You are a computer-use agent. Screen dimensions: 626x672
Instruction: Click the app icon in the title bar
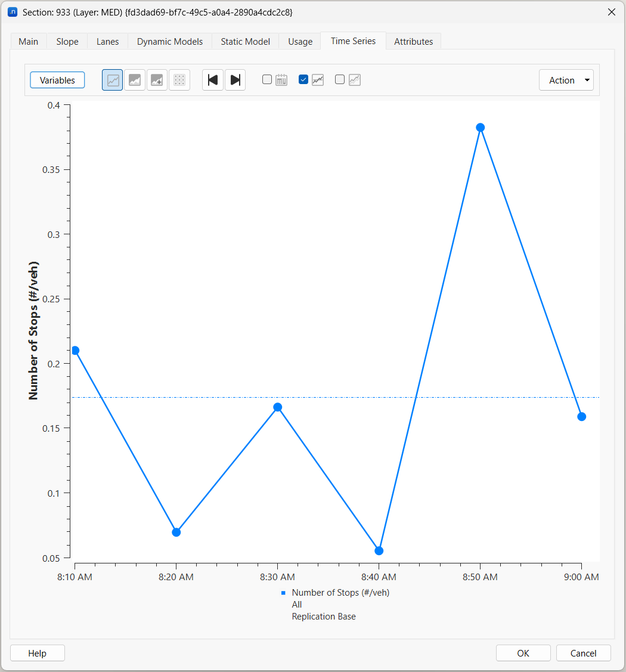pyautogui.click(x=12, y=12)
